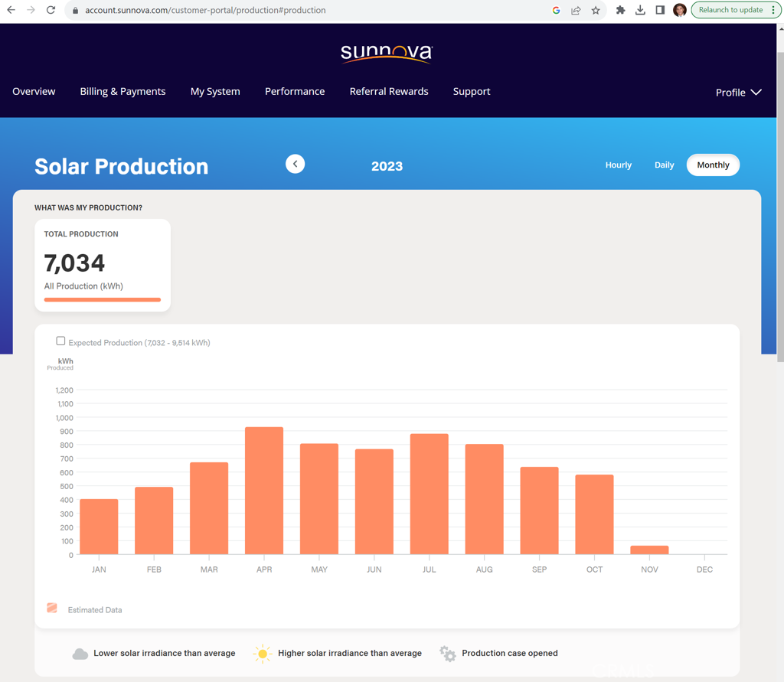Image resolution: width=784 pixels, height=682 pixels.
Task: Click the Sunnova logo
Action: (x=387, y=52)
